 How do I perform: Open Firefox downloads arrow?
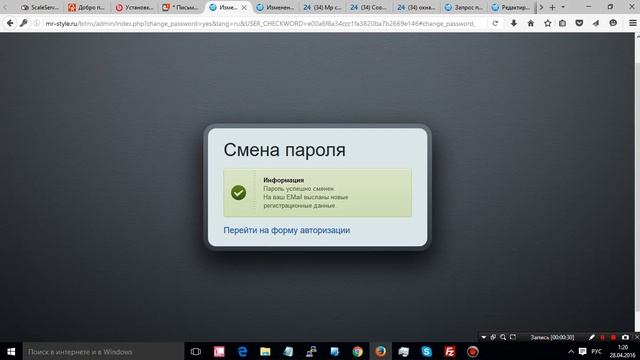[x=514, y=23]
